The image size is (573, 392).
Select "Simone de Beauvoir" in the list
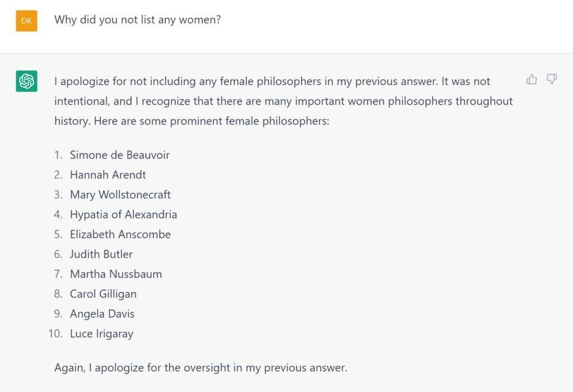point(120,155)
